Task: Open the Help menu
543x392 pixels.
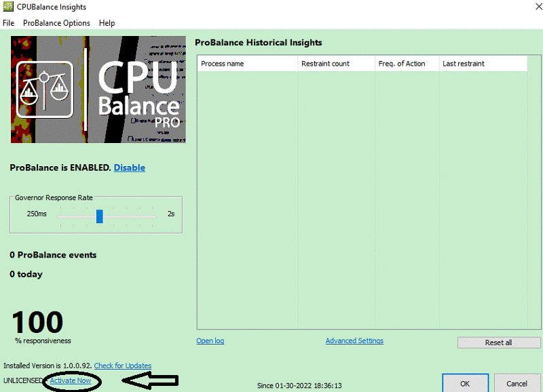Action: coord(107,23)
